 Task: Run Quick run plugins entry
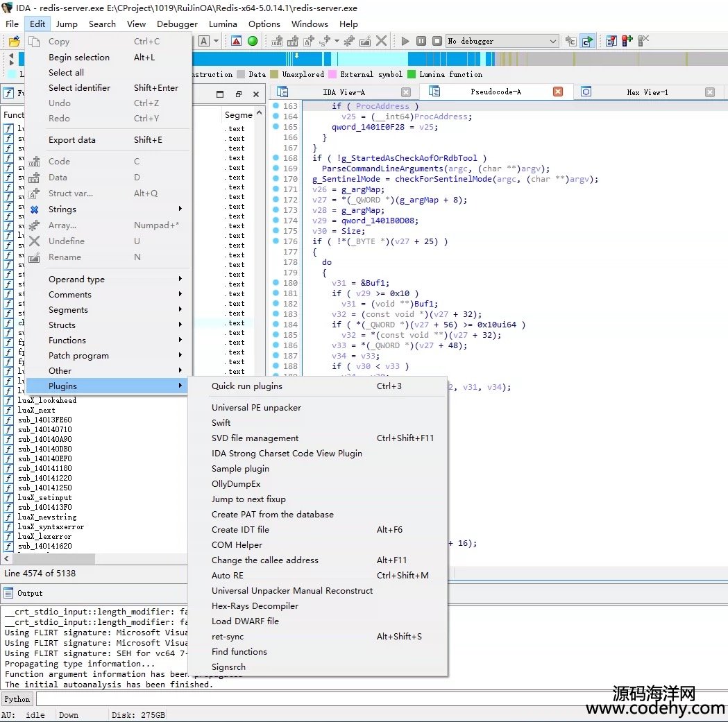(318, 386)
